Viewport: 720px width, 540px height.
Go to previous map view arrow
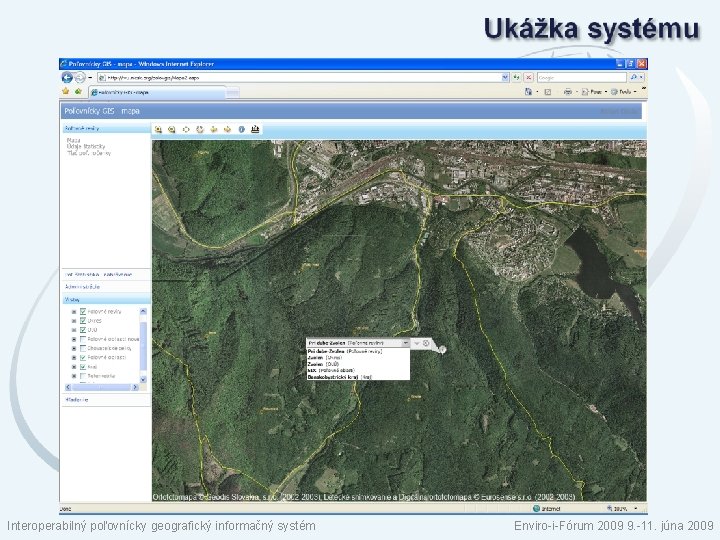(214, 129)
